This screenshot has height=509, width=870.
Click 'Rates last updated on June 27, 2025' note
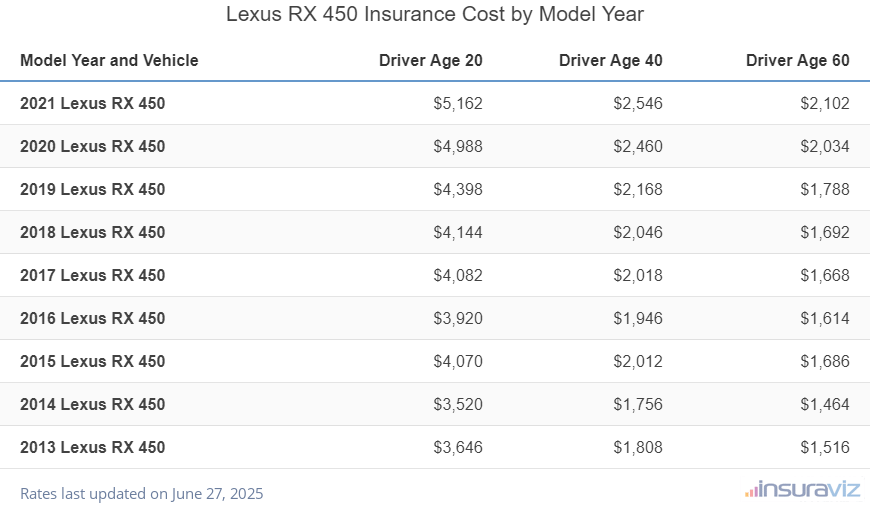pos(141,493)
